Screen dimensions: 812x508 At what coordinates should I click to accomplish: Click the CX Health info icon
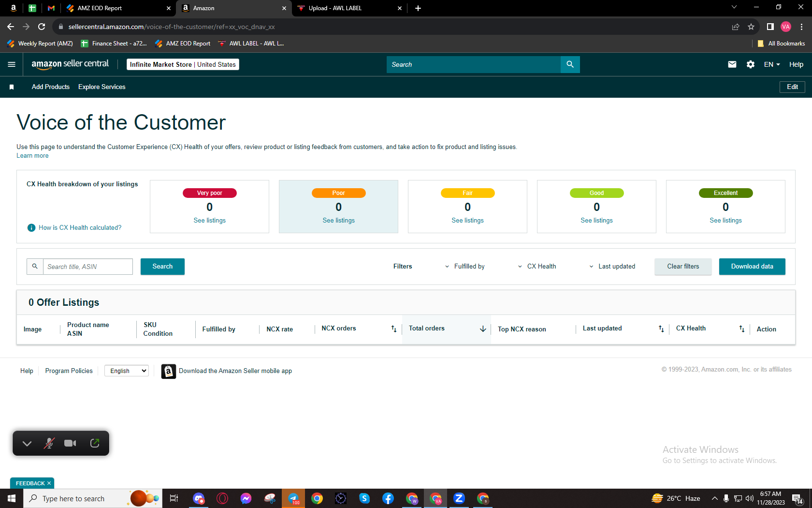coord(31,227)
